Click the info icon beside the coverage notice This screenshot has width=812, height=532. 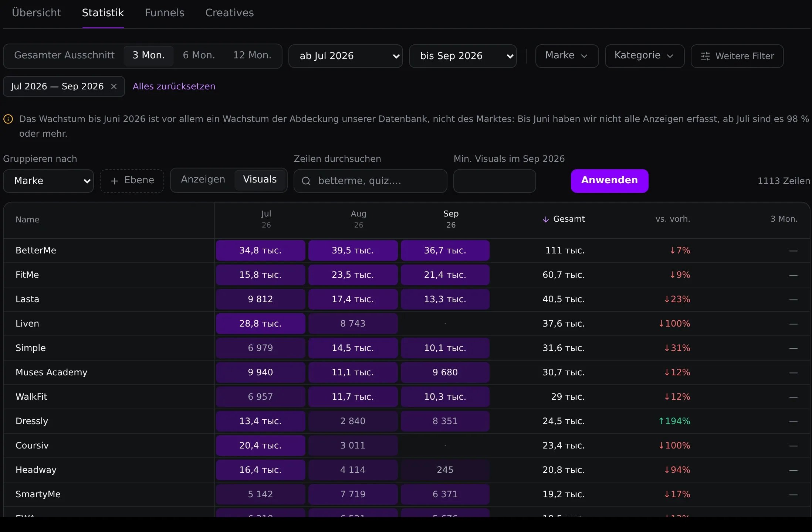point(8,119)
